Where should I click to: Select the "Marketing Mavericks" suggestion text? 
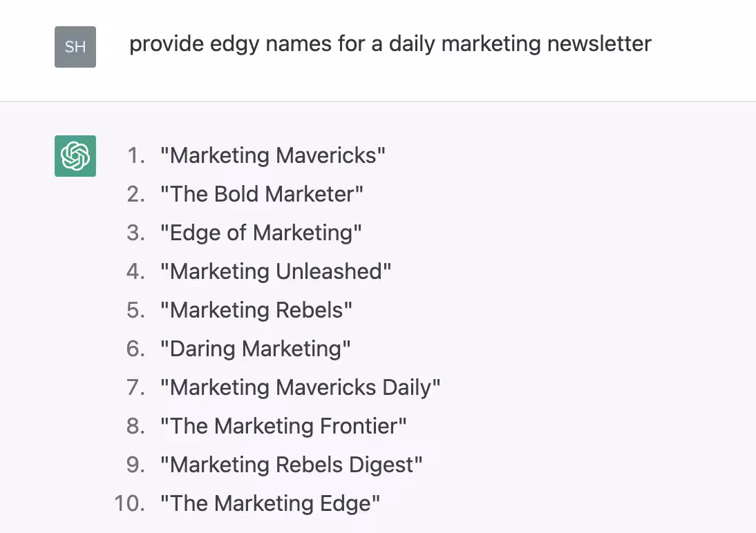[273, 155]
